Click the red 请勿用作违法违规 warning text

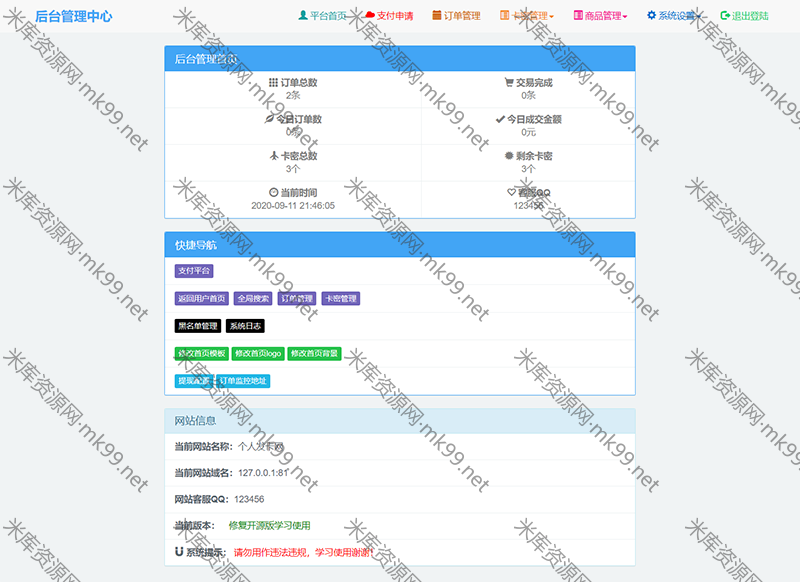[x=304, y=552]
